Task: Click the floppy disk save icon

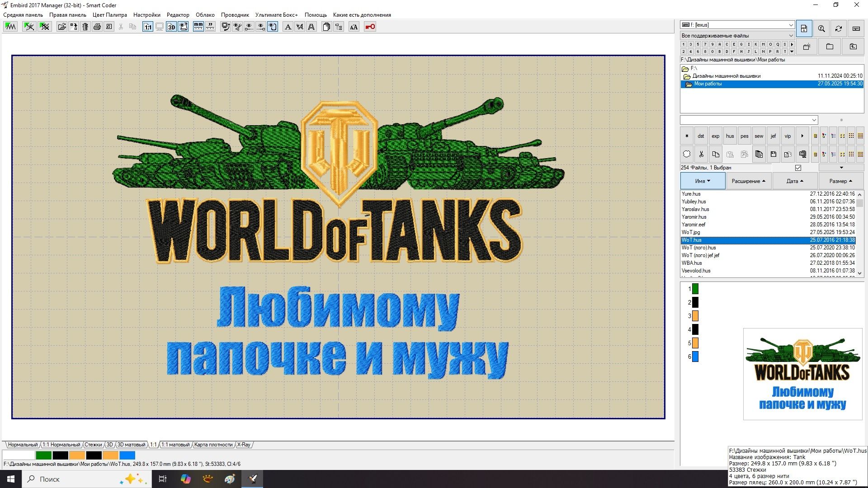Action: [774, 154]
